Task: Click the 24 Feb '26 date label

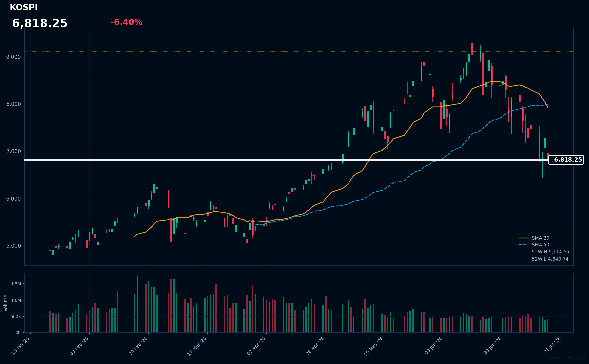Action: [x=138, y=346]
